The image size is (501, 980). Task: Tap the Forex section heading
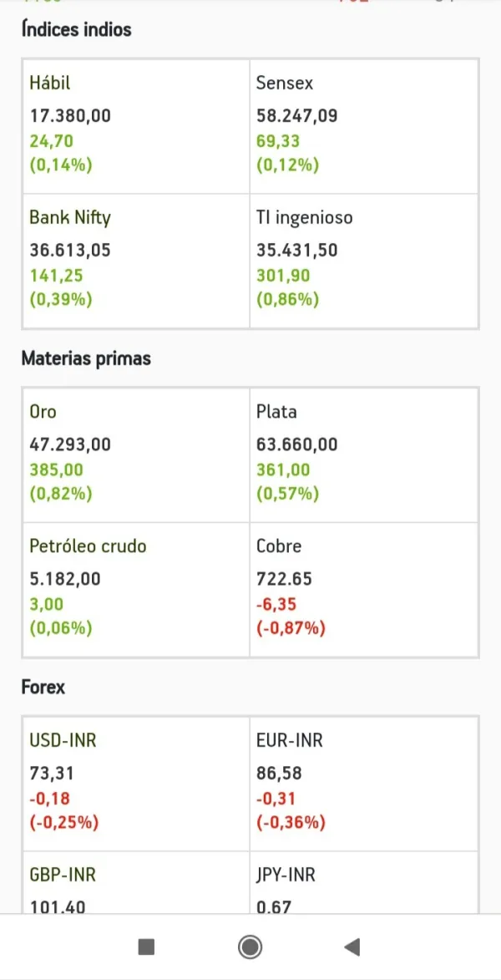tap(43, 688)
